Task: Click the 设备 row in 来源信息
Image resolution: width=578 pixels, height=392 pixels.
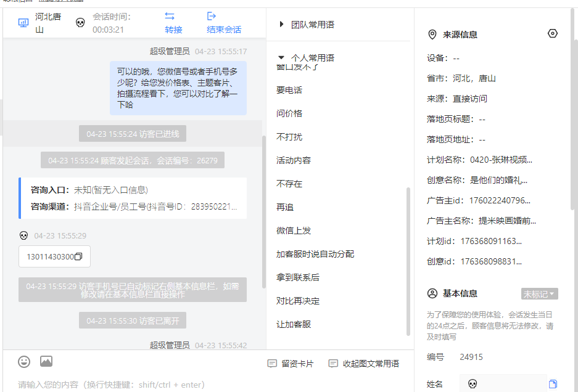Action: coord(443,58)
